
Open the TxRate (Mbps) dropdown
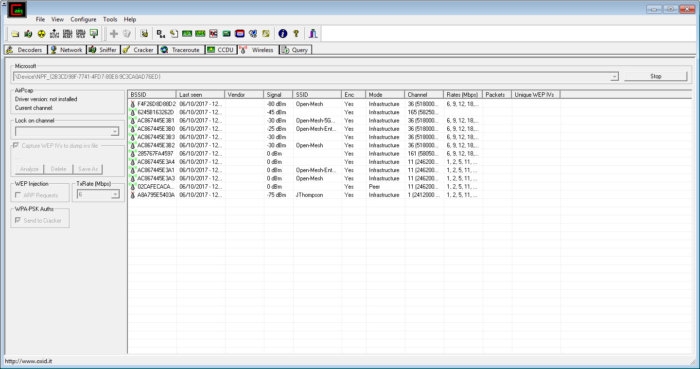115,195
